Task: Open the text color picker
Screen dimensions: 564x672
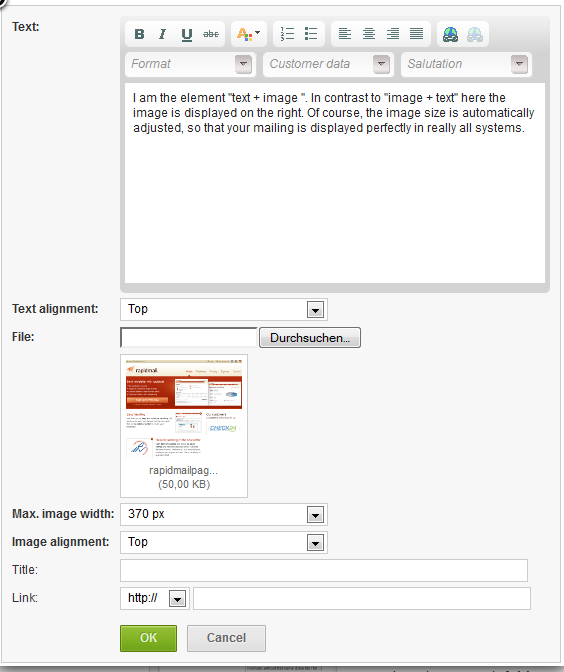Action: click(249, 34)
